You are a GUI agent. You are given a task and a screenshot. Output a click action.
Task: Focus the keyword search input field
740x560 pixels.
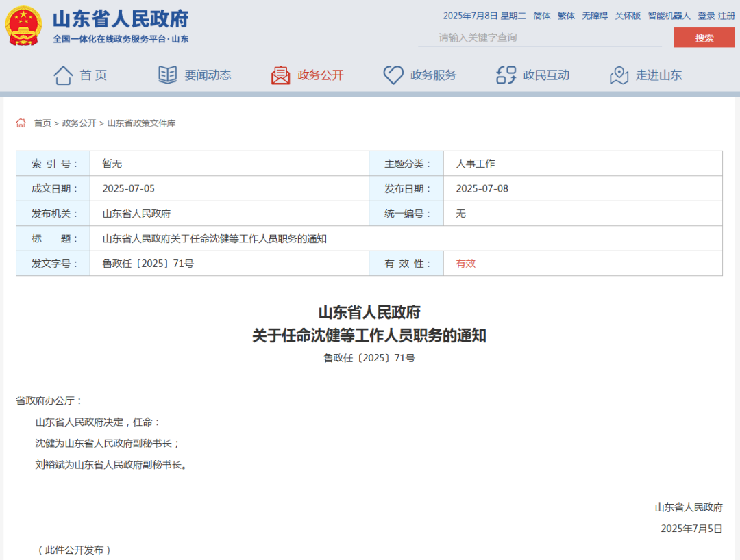pyautogui.click(x=540, y=38)
